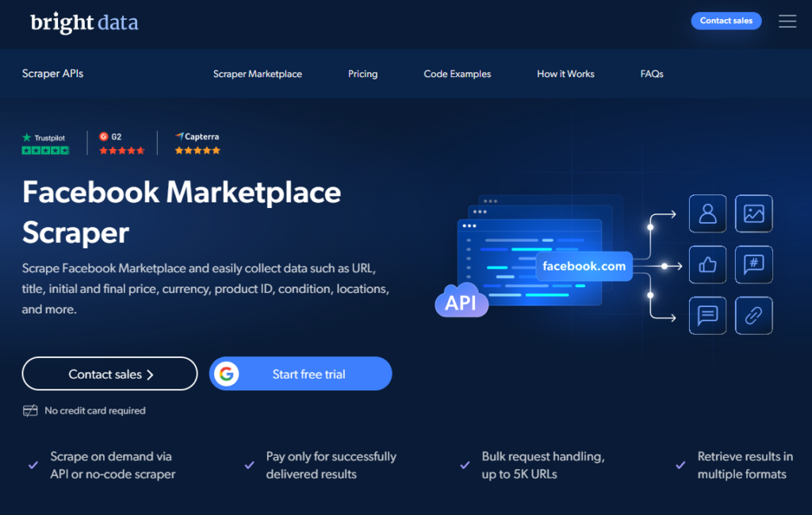The width and height of the screenshot is (812, 515).
Task: Click the Scrape on demand via API text
Action: click(113, 465)
